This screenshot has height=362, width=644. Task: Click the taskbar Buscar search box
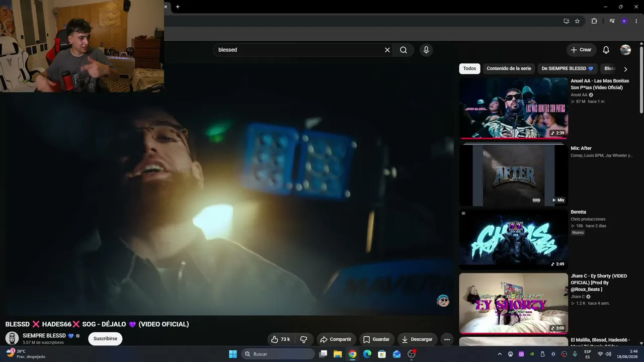click(278, 354)
